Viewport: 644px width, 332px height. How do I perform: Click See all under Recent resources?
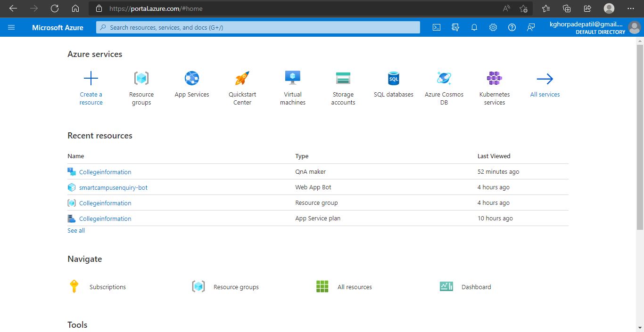[76, 230]
